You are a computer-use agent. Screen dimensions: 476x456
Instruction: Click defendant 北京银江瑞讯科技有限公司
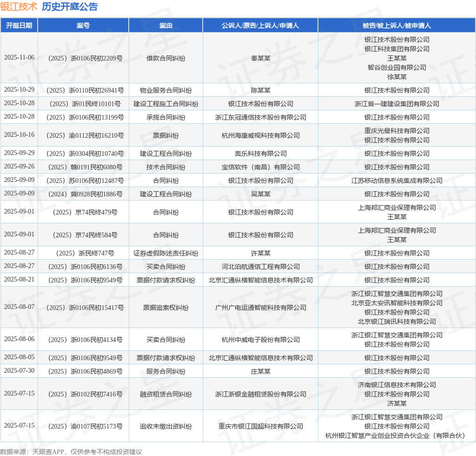click(397, 322)
